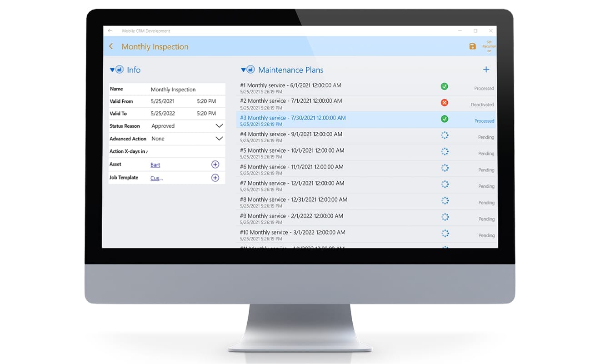Open the Bart asset link

(155, 165)
